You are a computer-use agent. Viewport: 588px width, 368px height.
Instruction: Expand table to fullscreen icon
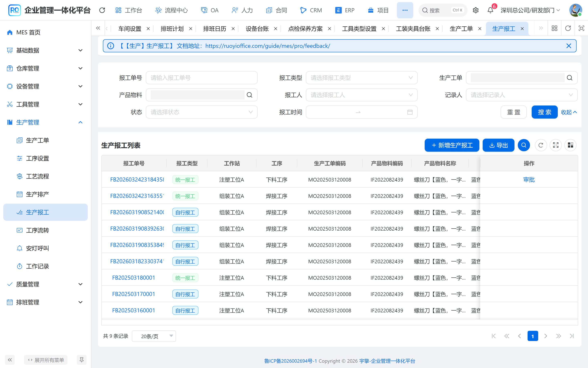pyautogui.click(x=556, y=145)
